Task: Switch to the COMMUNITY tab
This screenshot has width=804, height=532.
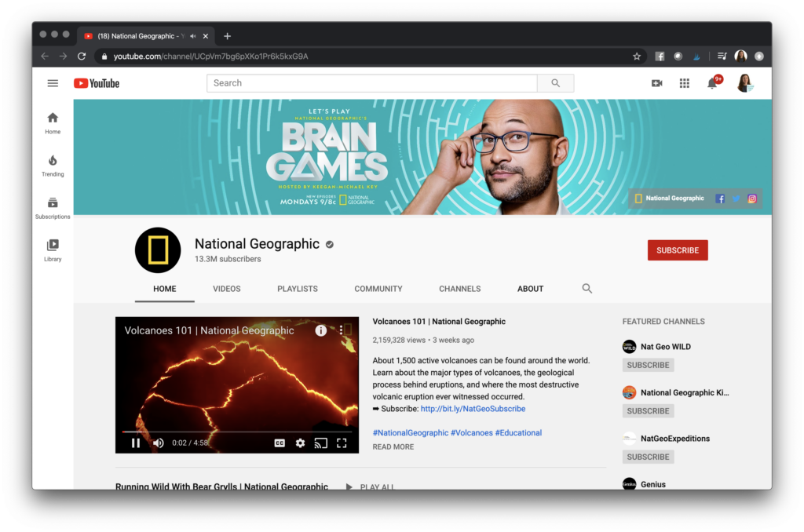Action: pos(378,289)
